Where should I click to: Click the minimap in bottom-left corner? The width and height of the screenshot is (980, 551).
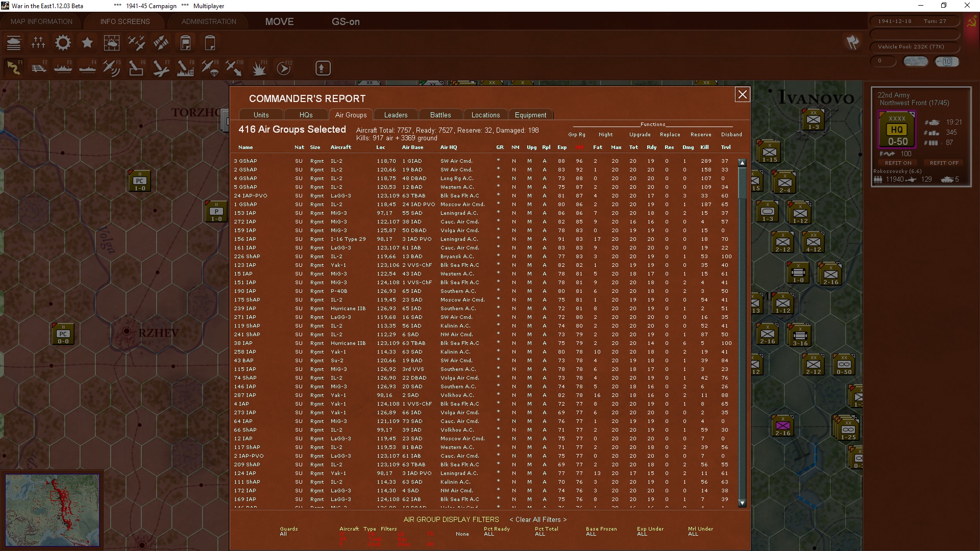[x=53, y=510]
